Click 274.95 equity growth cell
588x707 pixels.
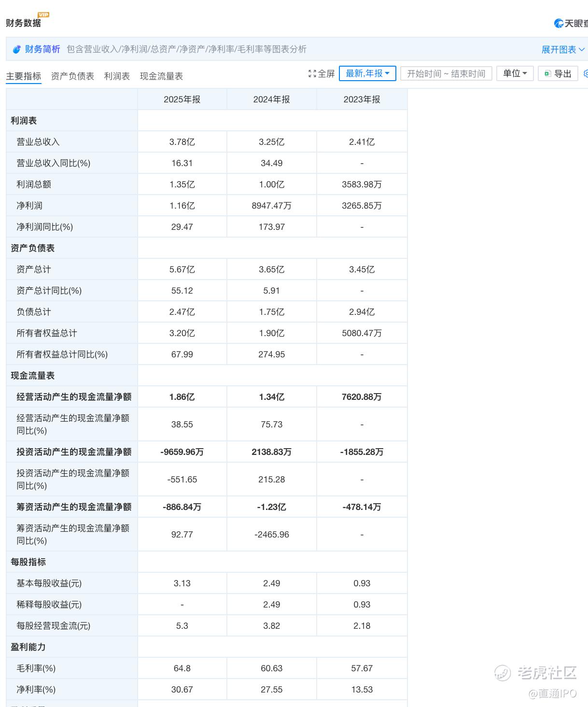[x=272, y=354]
